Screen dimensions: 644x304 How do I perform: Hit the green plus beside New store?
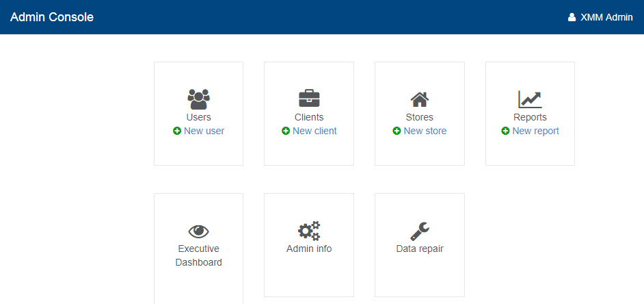[x=397, y=131]
